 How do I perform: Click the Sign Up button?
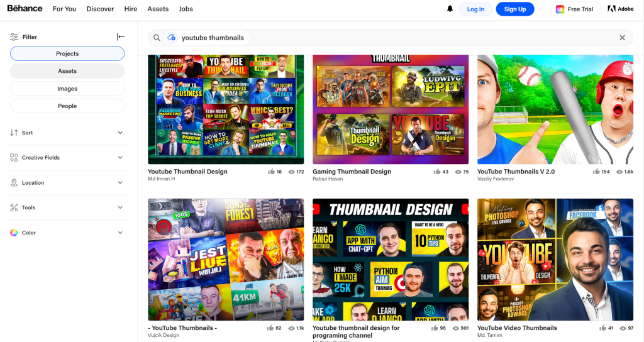pos(515,9)
